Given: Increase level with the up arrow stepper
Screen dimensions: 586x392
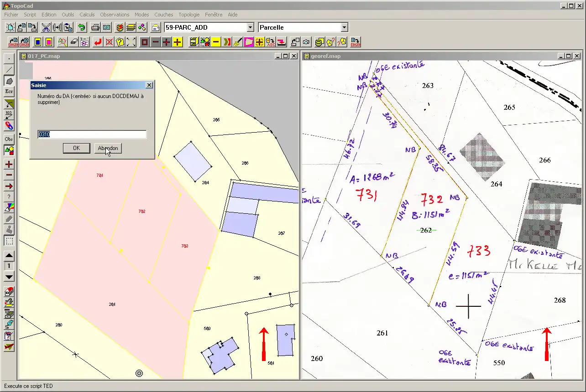Looking at the screenshot, I should [9, 256].
